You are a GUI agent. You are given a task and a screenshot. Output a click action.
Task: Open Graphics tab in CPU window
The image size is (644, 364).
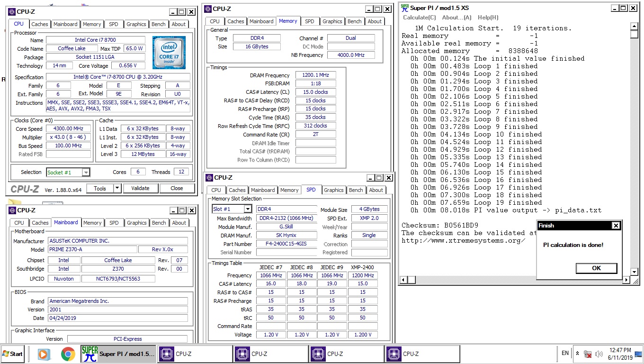point(136,24)
